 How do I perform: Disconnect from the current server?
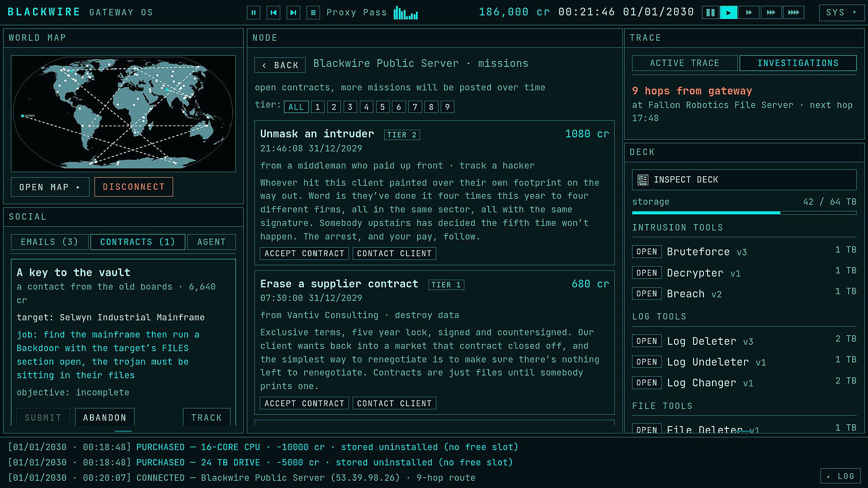(133, 187)
